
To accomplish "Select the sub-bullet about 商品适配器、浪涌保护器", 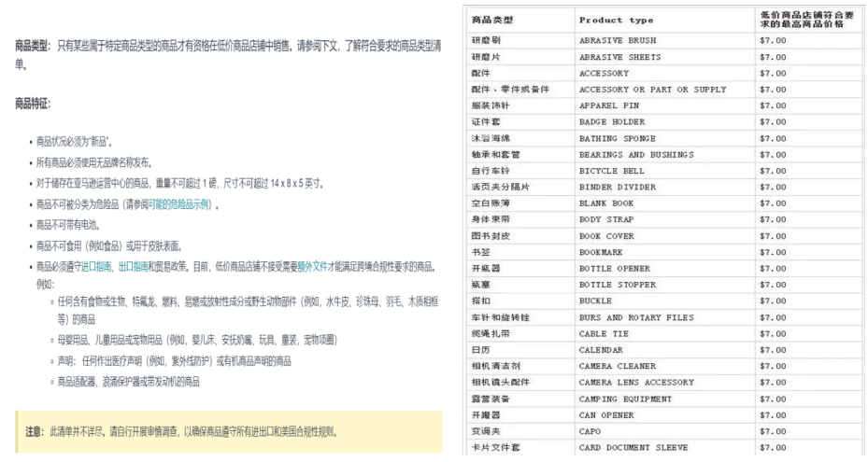I will (x=128, y=382).
